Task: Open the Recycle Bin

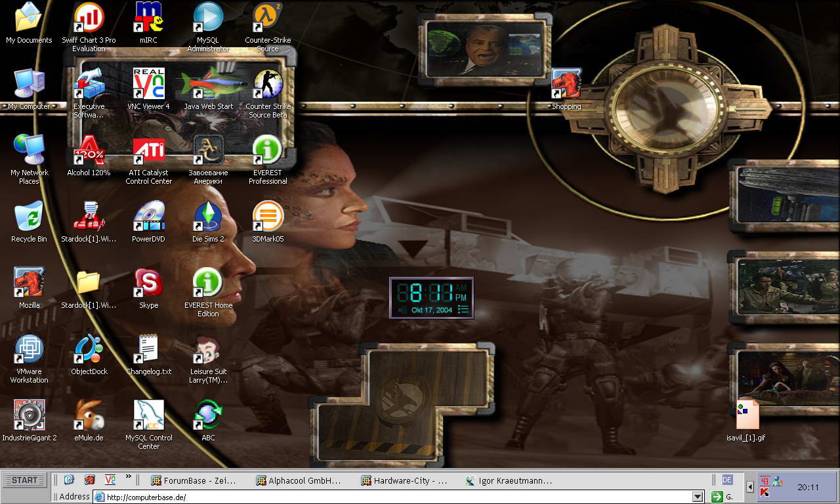Action: pos(29,222)
